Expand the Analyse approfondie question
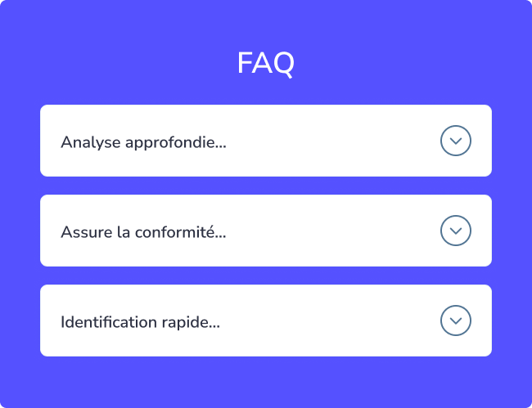The image size is (532, 408). 456,141
